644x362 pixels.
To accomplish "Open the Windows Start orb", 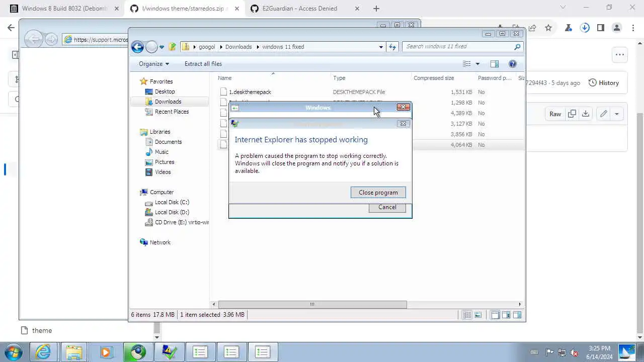I will (13, 352).
